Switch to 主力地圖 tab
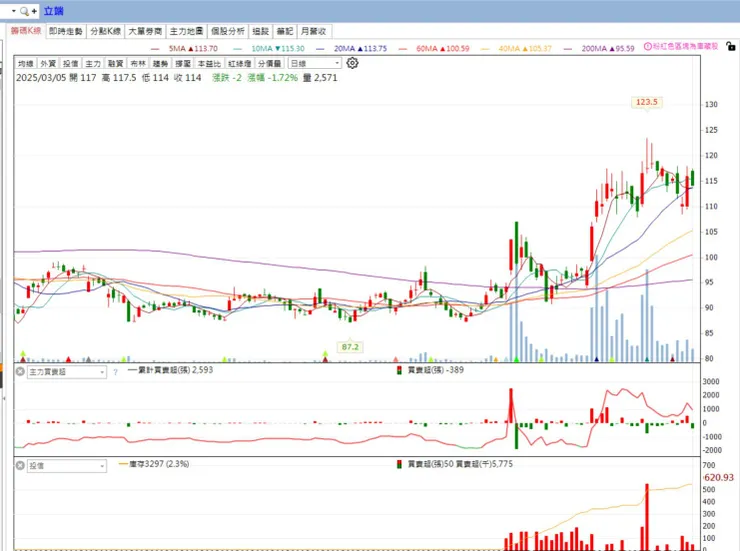The width and height of the screenshot is (740, 551). pos(186,31)
